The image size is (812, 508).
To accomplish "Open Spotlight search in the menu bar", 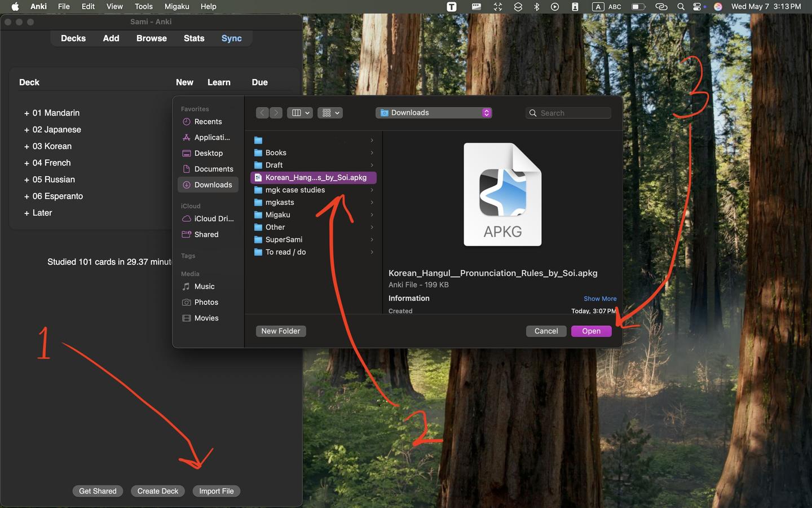I will pos(681,7).
